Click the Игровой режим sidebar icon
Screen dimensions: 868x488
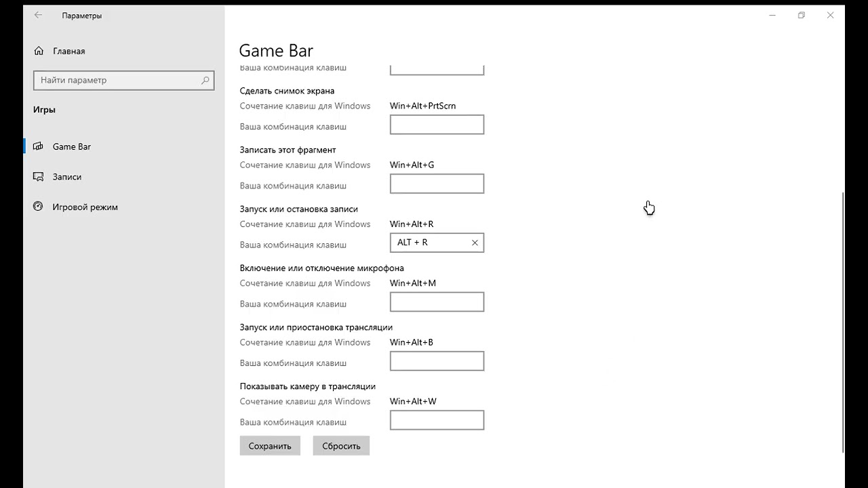point(39,207)
